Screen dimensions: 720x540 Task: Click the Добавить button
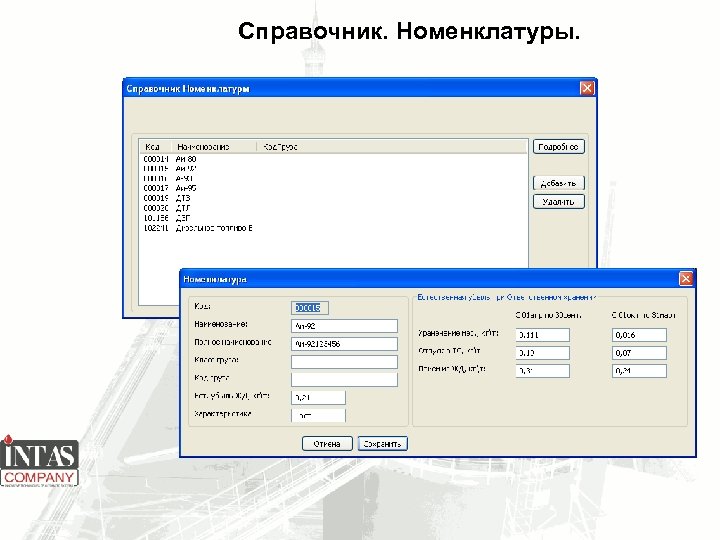pyautogui.click(x=558, y=183)
